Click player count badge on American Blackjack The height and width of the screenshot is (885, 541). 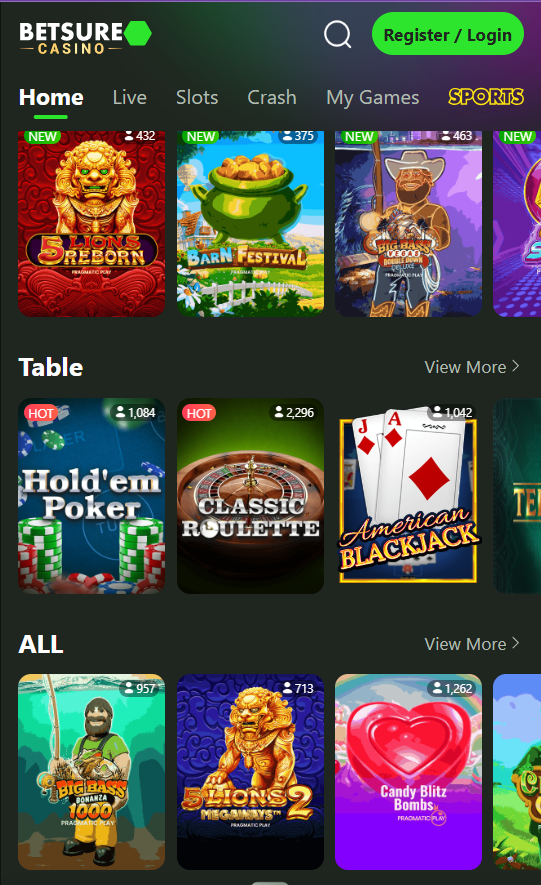click(x=452, y=413)
